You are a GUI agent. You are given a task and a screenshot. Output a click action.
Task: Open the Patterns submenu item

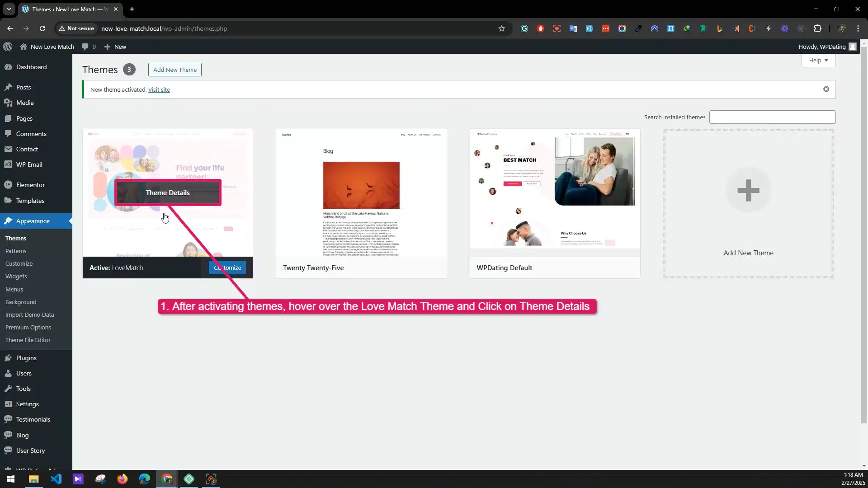tap(16, 251)
